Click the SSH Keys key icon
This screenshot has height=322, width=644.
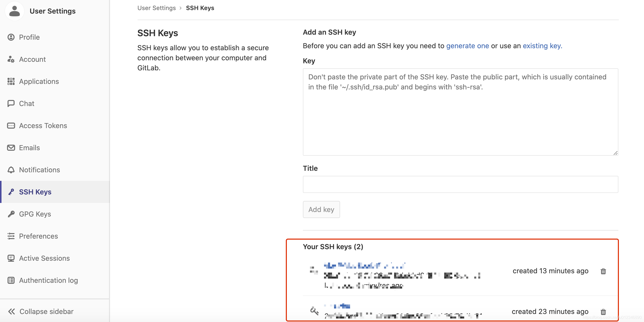tap(11, 192)
